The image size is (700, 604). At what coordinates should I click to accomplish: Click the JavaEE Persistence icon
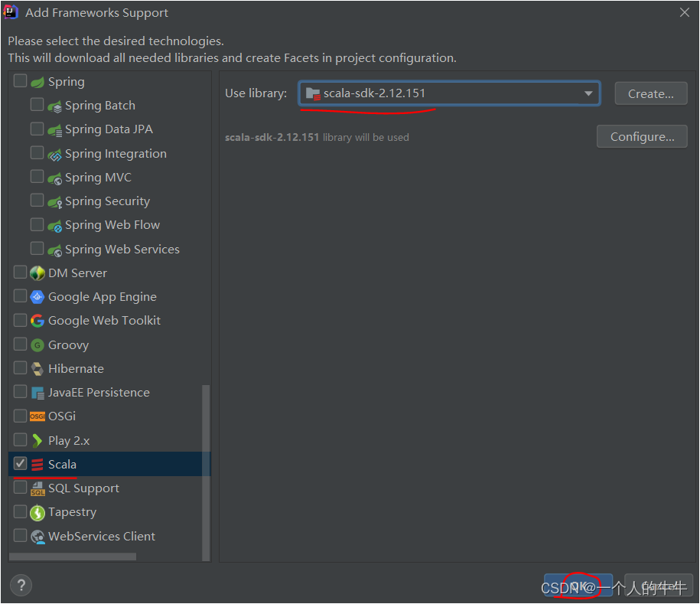tap(37, 393)
